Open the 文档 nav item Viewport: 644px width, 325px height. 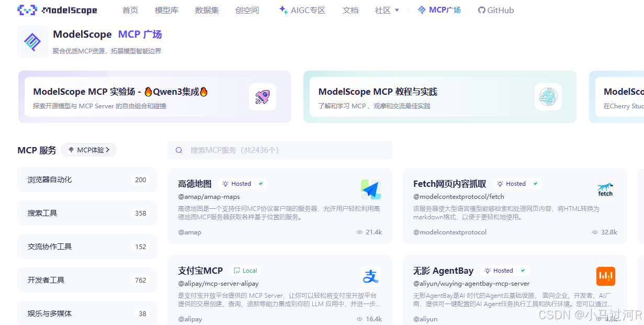[x=351, y=10]
